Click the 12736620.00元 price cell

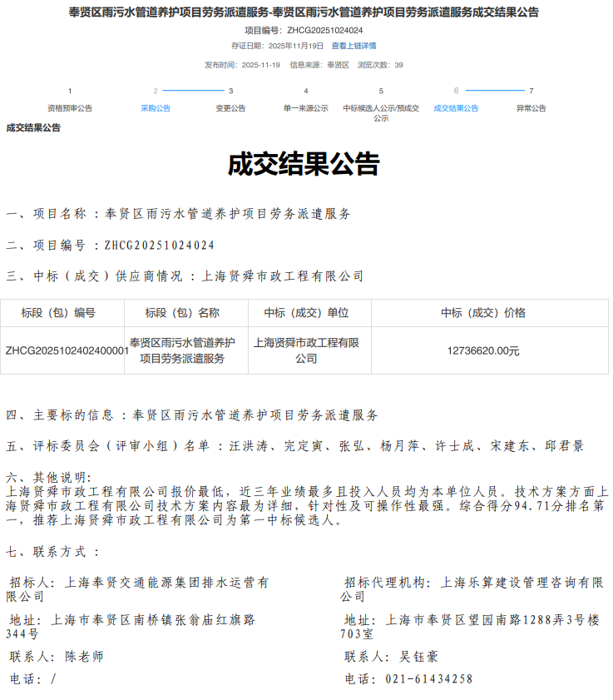(483, 350)
